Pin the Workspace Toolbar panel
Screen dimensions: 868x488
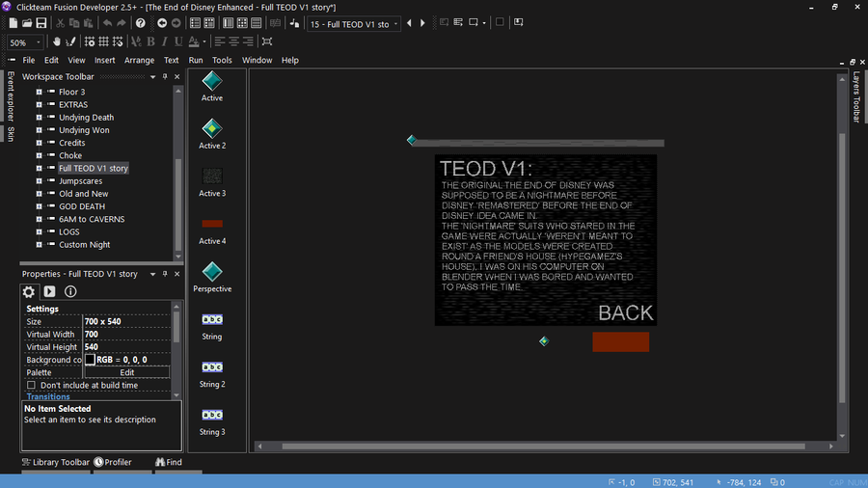click(x=165, y=77)
